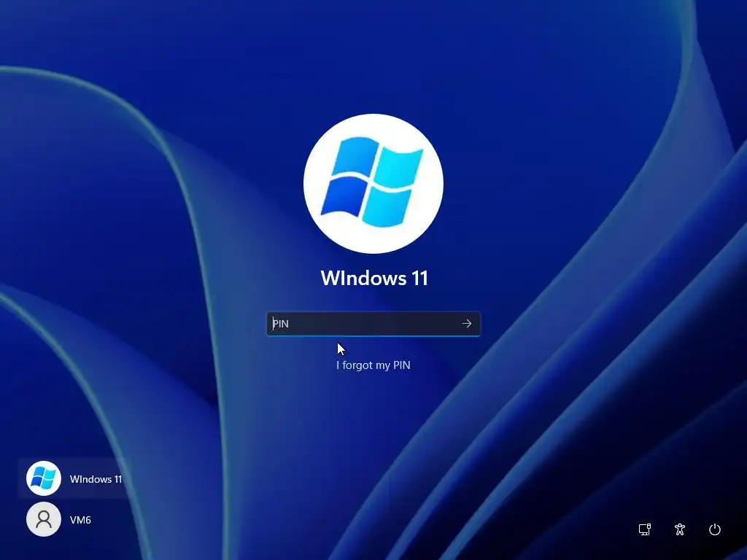This screenshot has width=747, height=560.
Task: Click the VM6 generic avatar icon
Action: (44, 519)
